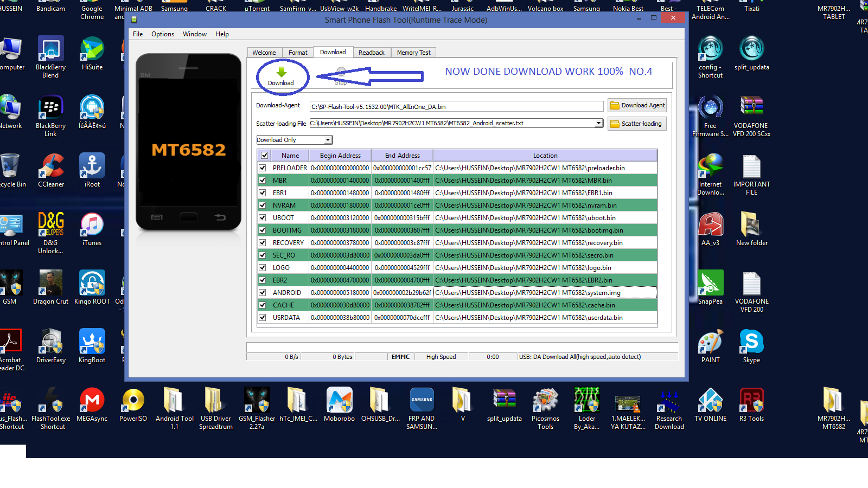This screenshot has width=868, height=488.
Task: Select the LOGO partition name cell
Action: coord(290,268)
